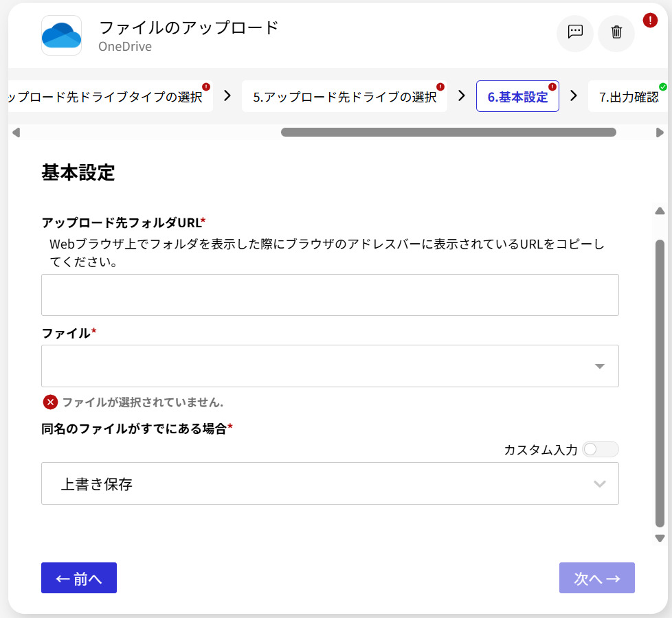Click the trash delete icon
The height and width of the screenshot is (618, 672).
[x=616, y=33]
